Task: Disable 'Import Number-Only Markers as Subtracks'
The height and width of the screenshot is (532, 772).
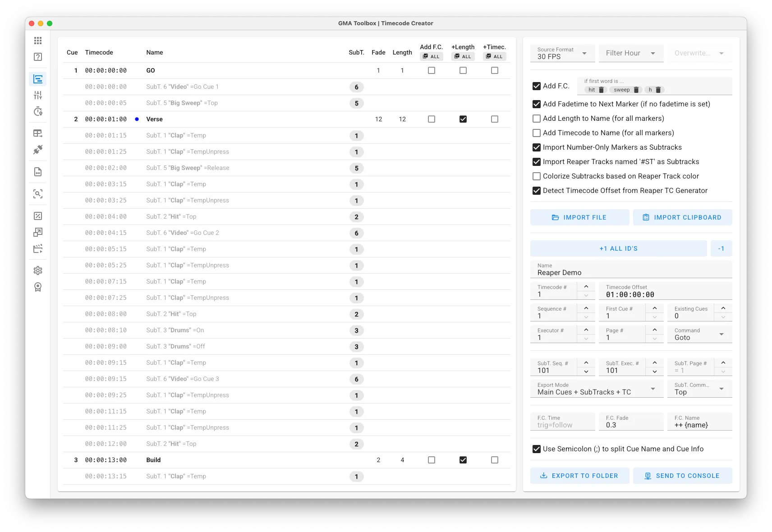Action: pyautogui.click(x=537, y=147)
